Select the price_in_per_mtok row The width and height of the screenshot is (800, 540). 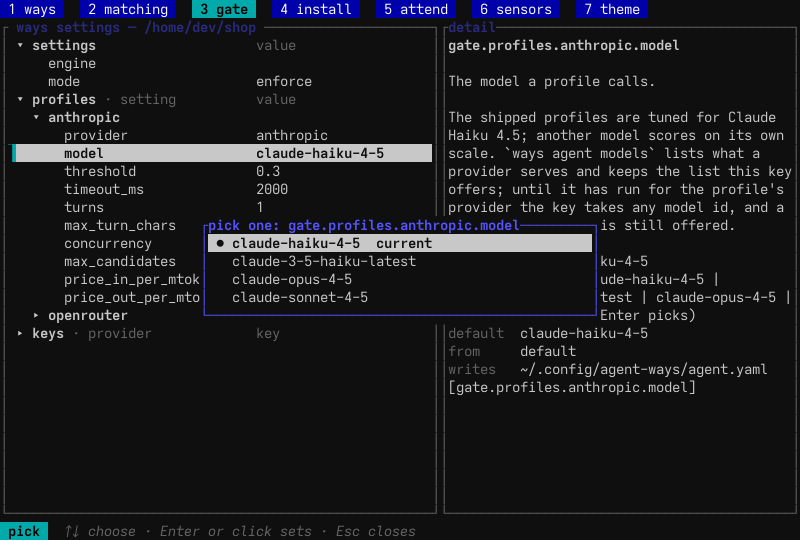pyautogui.click(x=132, y=279)
